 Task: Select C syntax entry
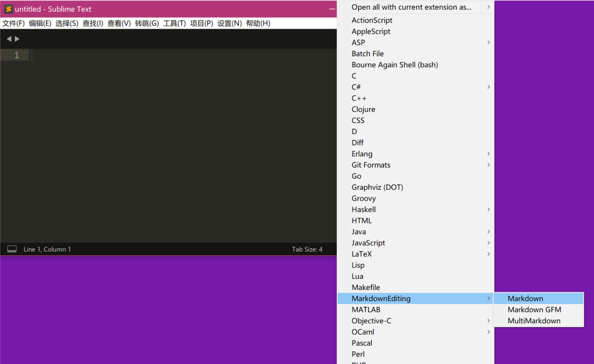coord(416,76)
